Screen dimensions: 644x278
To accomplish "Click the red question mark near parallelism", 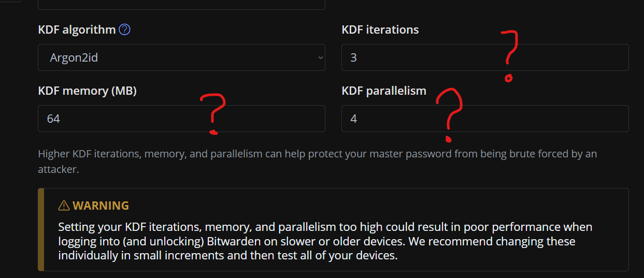I will click(449, 114).
